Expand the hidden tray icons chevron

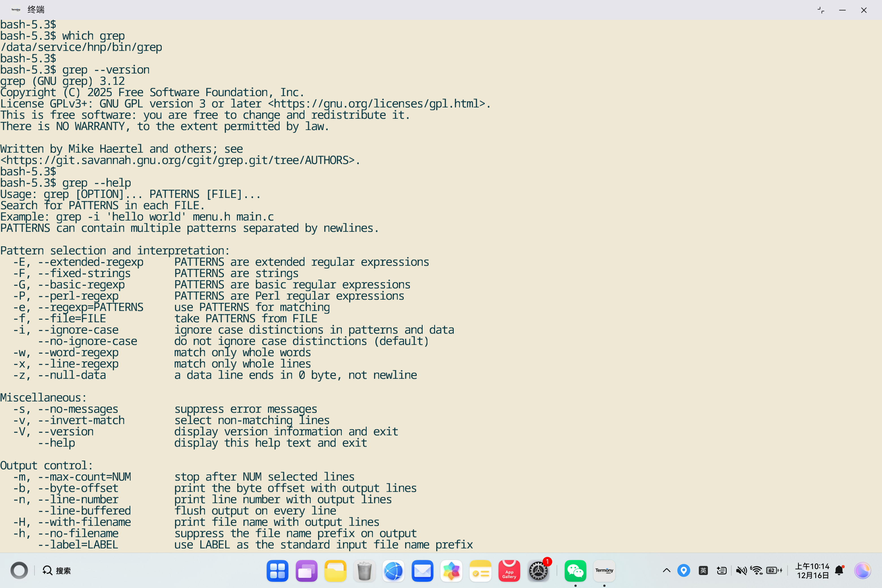pos(666,570)
